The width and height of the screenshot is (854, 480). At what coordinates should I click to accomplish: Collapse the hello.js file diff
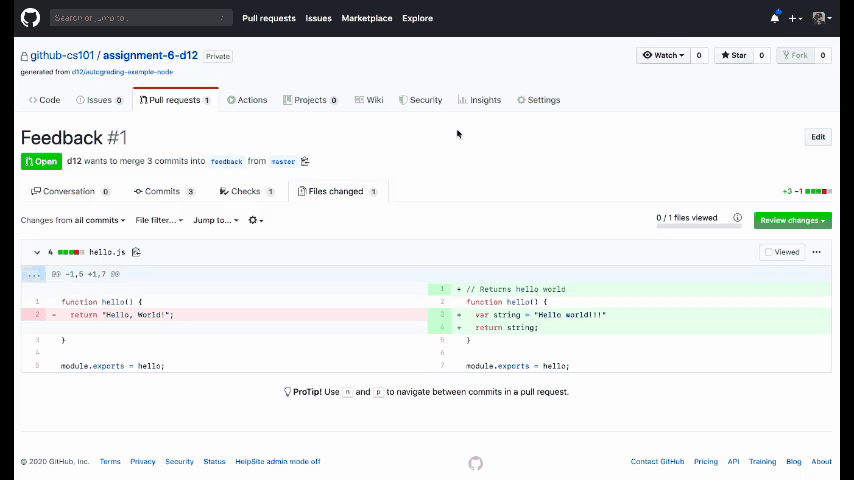(37, 252)
